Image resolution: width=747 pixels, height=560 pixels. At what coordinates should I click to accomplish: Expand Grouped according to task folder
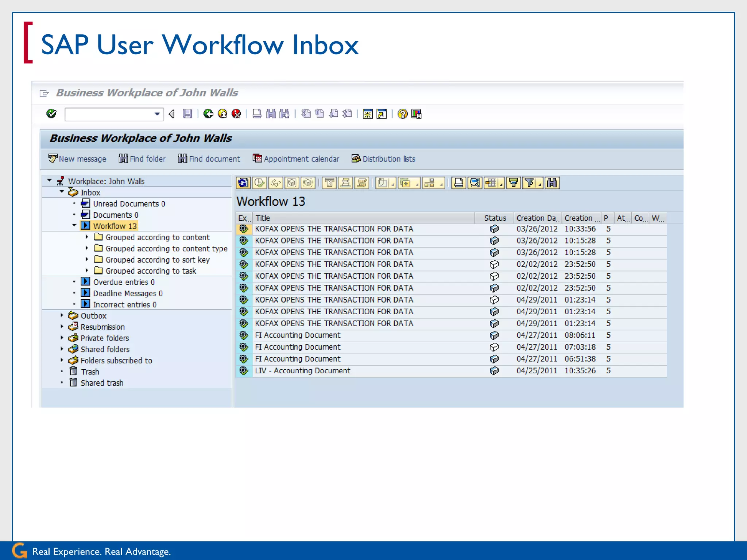[x=86, y=271]
